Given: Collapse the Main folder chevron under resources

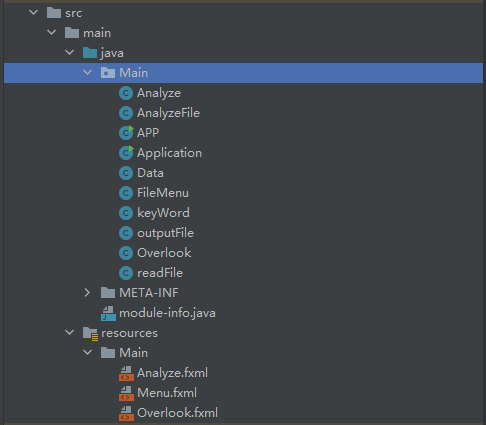Looking at the screenshot, I should [x=87, y=353].
